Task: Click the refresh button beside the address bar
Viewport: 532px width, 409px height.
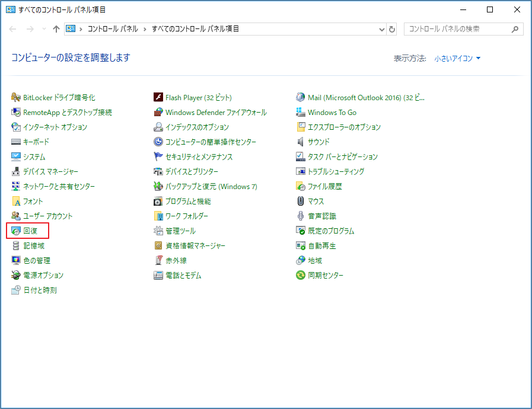Action: (x=392, y=29)
